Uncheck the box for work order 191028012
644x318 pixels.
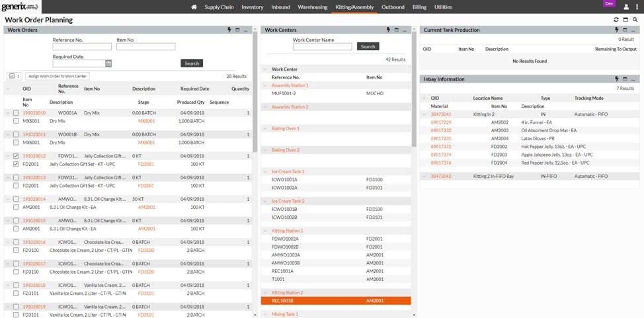point(16,156)
